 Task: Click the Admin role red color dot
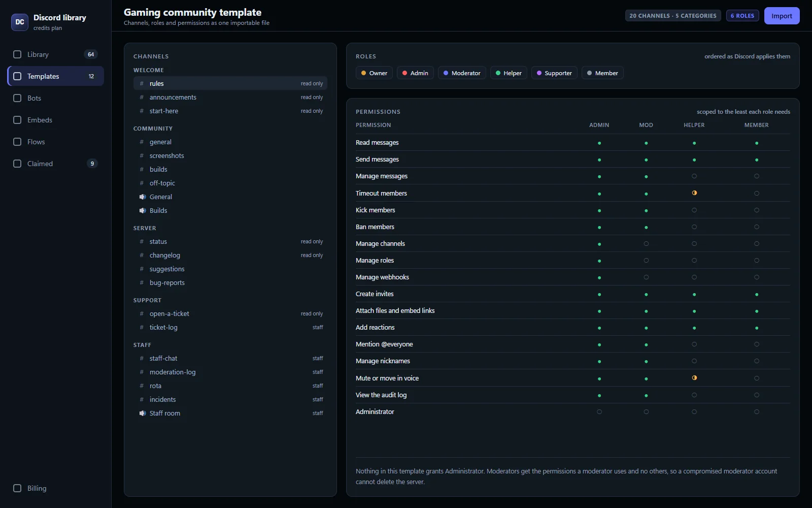pyautogui.click(x=404, y=73)
